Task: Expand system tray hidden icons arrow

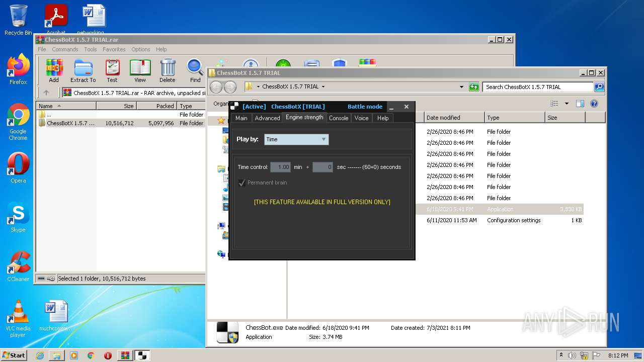Action: pos(561,355)
